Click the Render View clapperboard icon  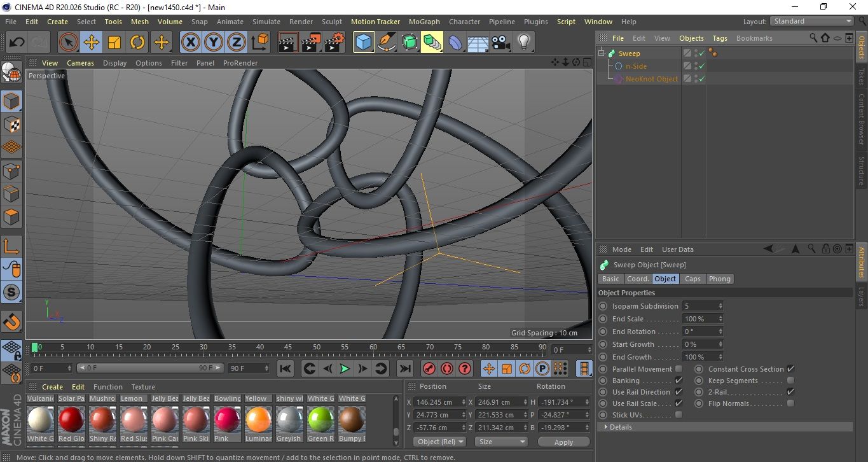(288, 43)
